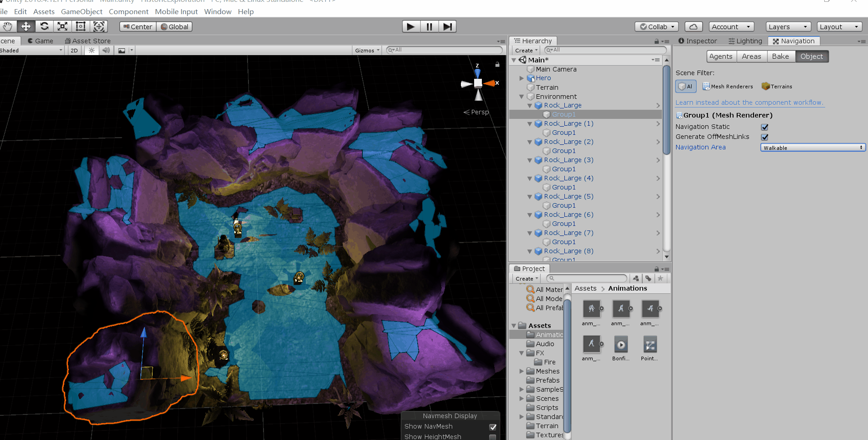Open the Walkable navigation area dropdown
The width and height of the screenshot is (868, 440).
813,147
